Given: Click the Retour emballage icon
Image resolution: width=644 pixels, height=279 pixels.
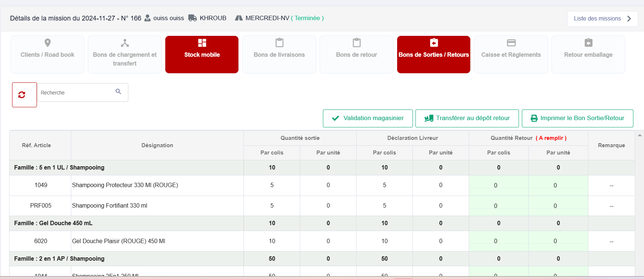Looking at the screenshot, I should (588, 43).
